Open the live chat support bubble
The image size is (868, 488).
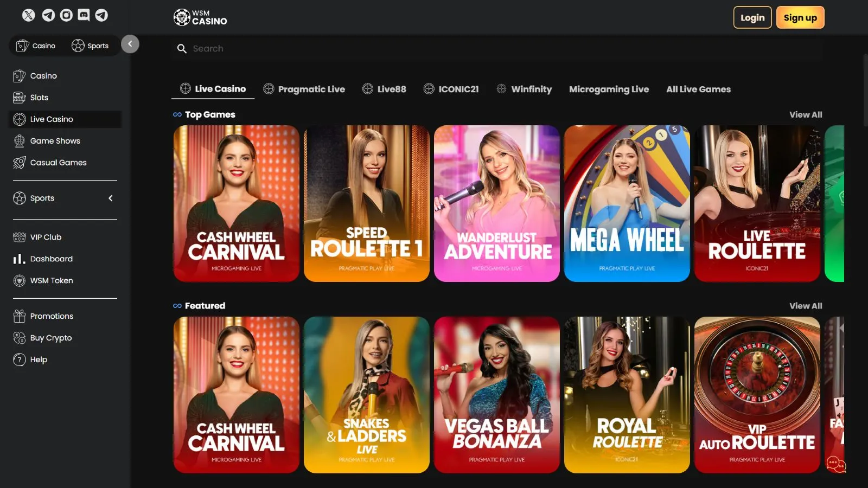click(x=835, y=464)
